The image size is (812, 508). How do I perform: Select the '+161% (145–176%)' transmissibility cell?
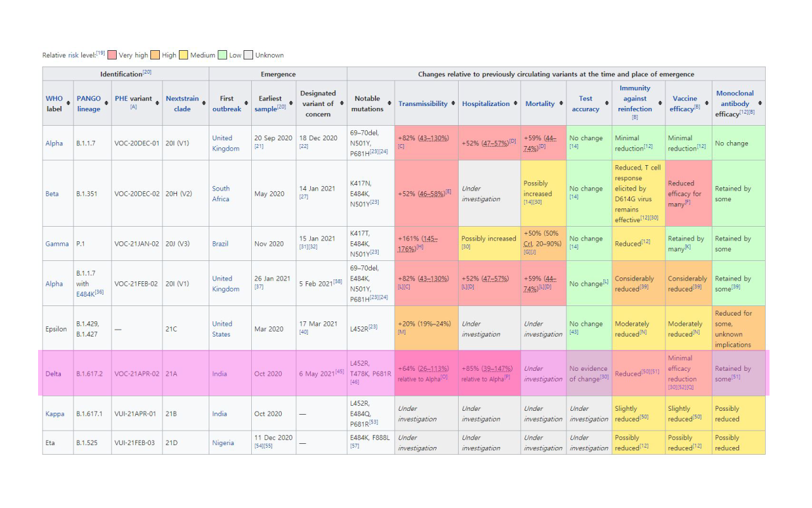[x=426, y=244]
